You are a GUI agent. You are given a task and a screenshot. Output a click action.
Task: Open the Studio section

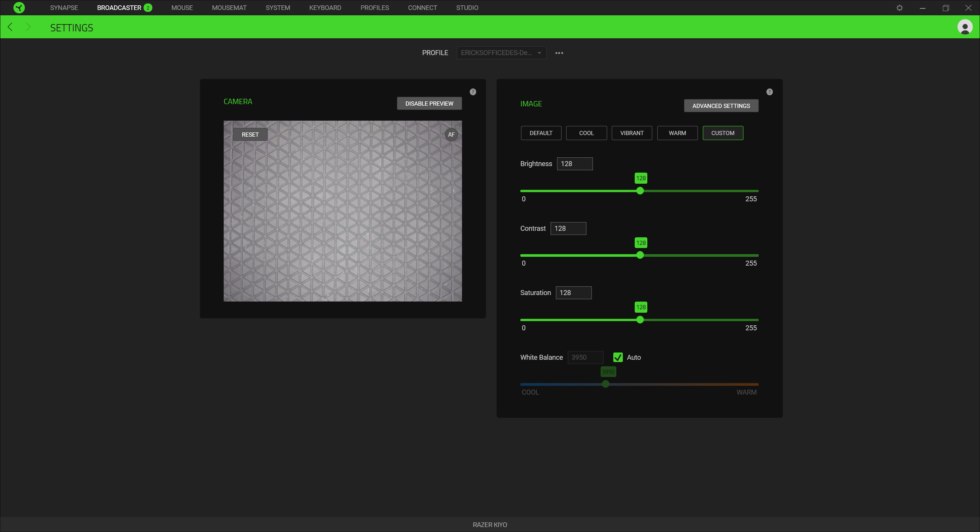pyautogui.click(x=467, y=8)
